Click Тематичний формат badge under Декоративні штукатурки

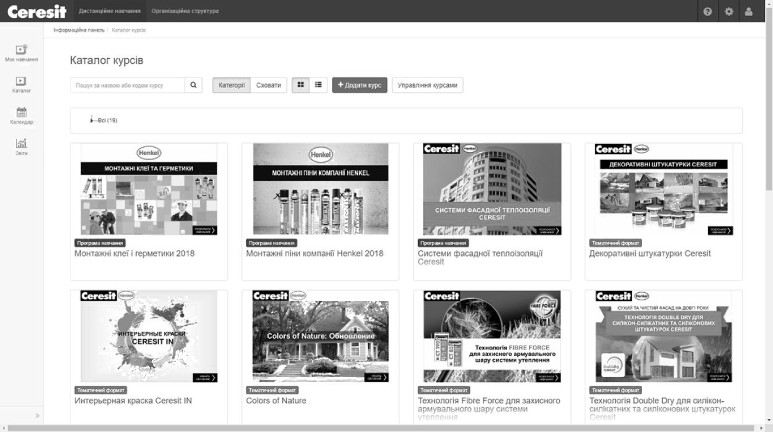615,243
